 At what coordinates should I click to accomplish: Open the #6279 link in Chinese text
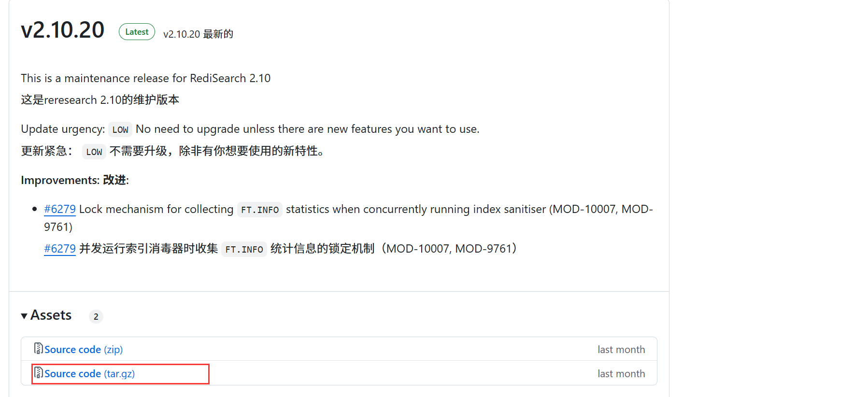[x=59, y=248]
